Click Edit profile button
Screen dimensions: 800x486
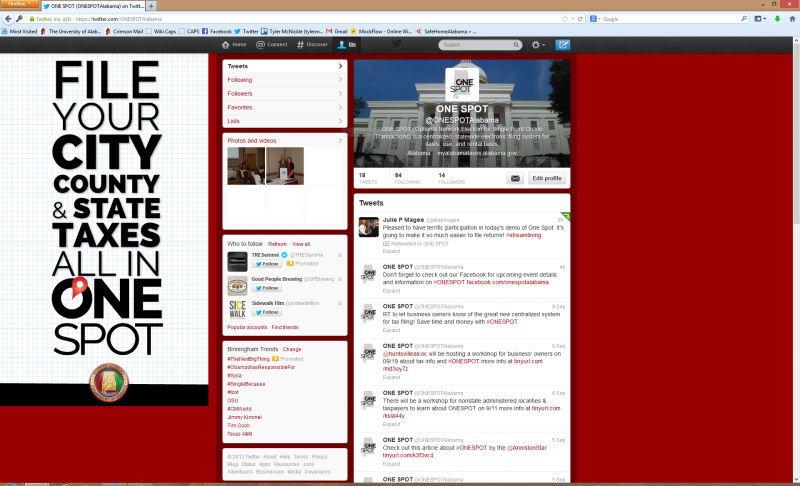[x=547, y=178]
